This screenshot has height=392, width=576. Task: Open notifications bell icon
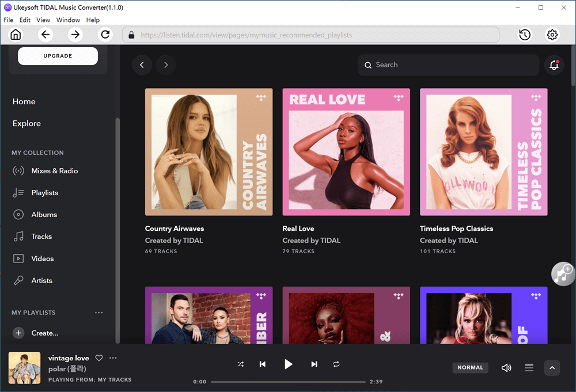(554, 65)
